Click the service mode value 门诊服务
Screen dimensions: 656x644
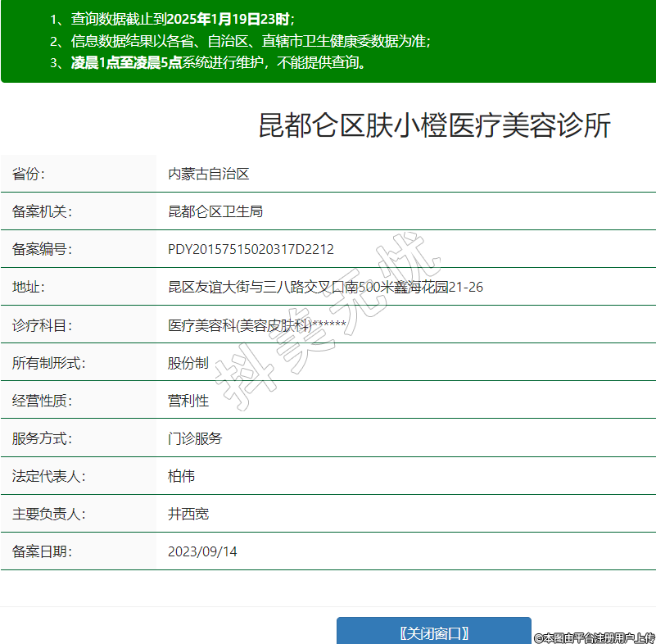[195, 438]
